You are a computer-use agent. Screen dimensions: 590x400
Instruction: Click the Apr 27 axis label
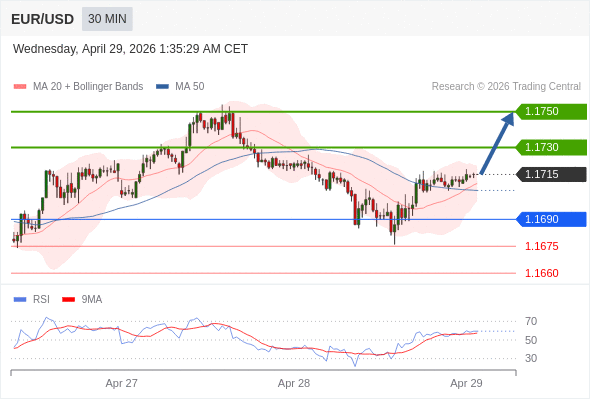point(122,383)
